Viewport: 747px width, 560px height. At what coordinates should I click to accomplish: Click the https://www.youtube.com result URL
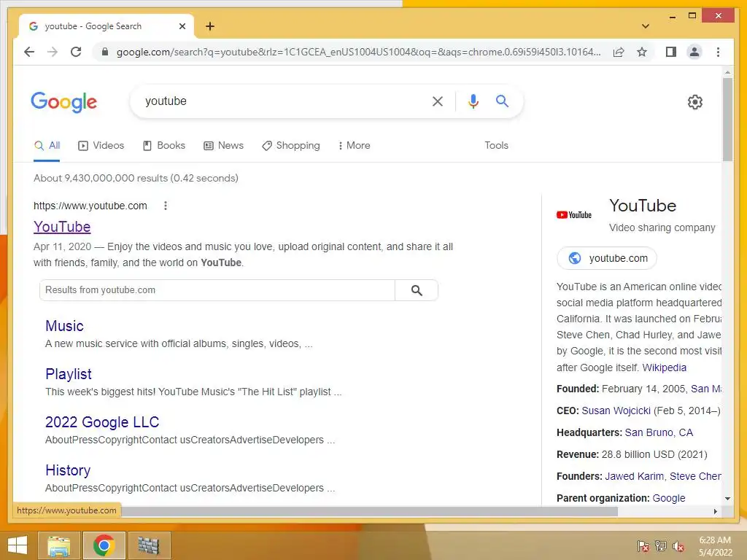click(90, 206)
